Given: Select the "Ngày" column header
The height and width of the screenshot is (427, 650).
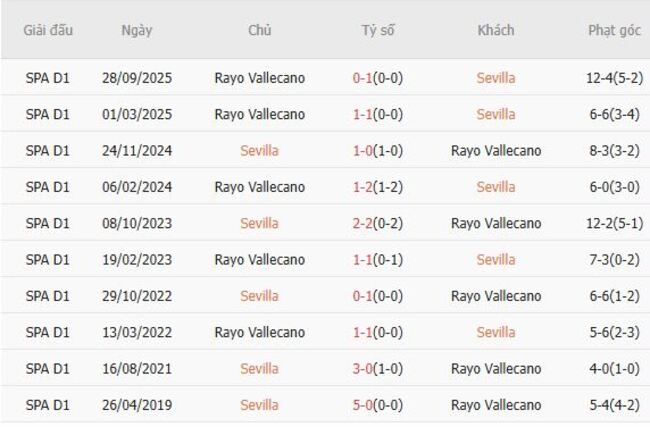Looking at the screenshot, I should 137,30.
